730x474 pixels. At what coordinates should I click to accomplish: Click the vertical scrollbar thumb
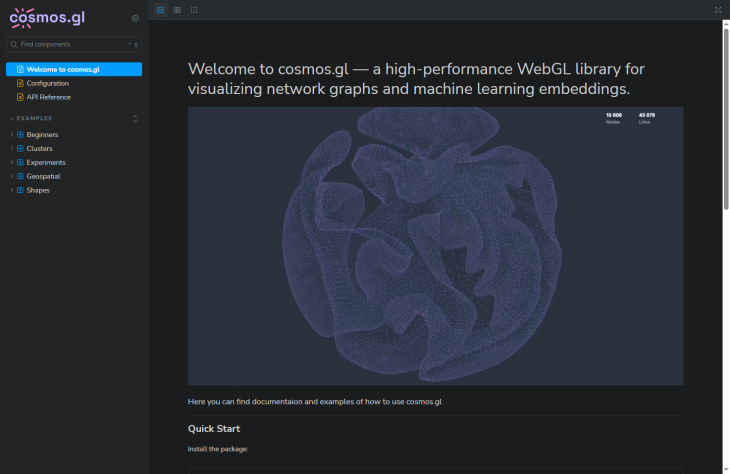[726, 119]
